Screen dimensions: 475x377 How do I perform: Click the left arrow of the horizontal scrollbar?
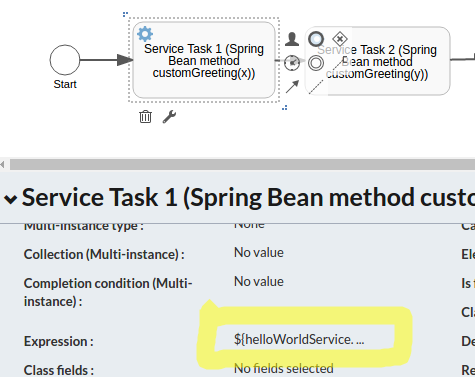pos(3,164)
